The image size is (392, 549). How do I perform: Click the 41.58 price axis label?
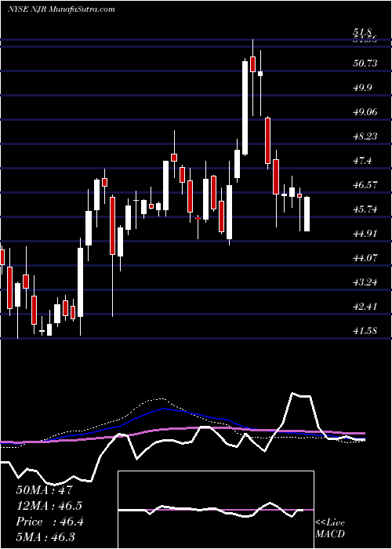pyautogui.click(x=365, y=331)
